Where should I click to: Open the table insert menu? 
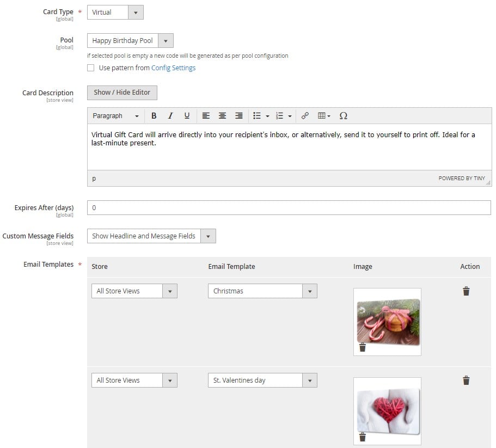pyautogui.click(x=324, y=116)
